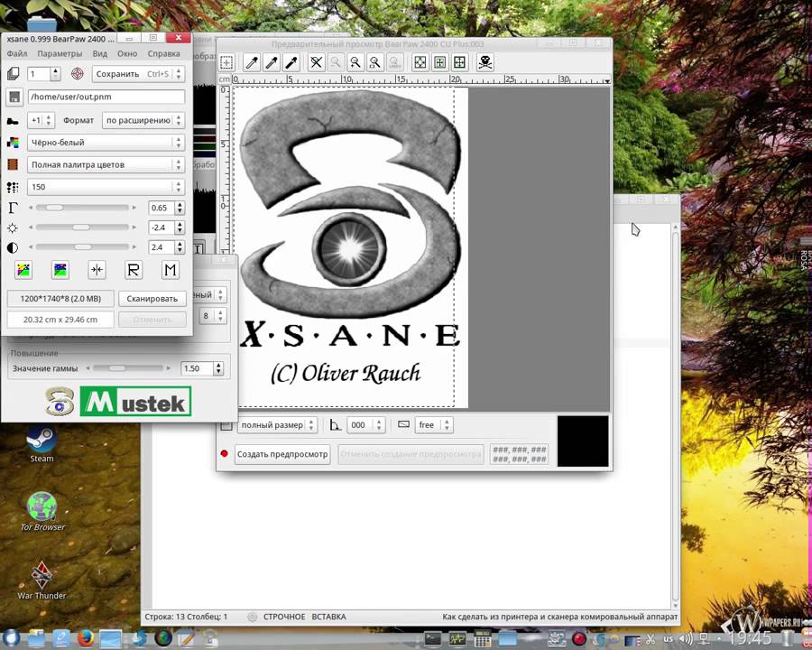Click the M store enhancement button
812x650 pixels.
(x=171, y=270)
